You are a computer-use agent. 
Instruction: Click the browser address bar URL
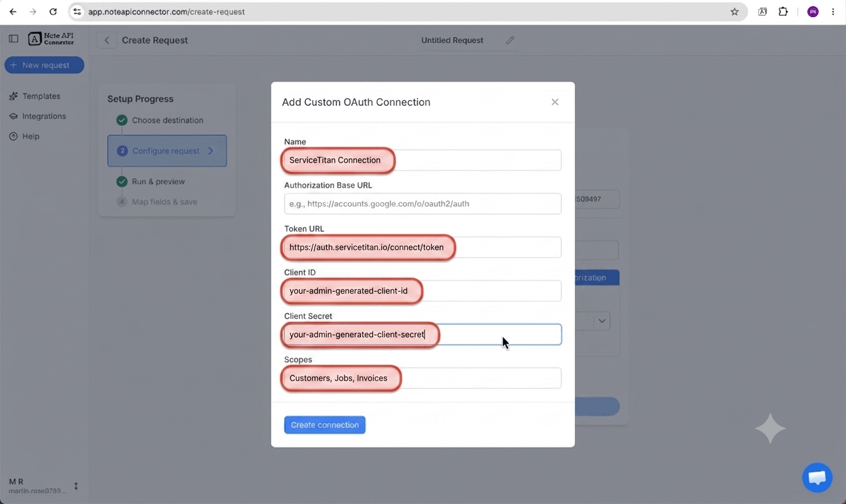coord(166,12)
